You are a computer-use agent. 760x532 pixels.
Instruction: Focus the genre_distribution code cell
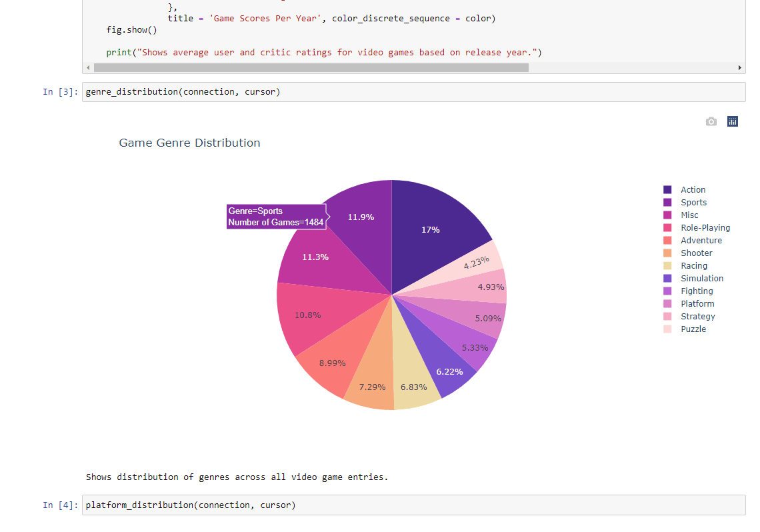tap(413, 92)
